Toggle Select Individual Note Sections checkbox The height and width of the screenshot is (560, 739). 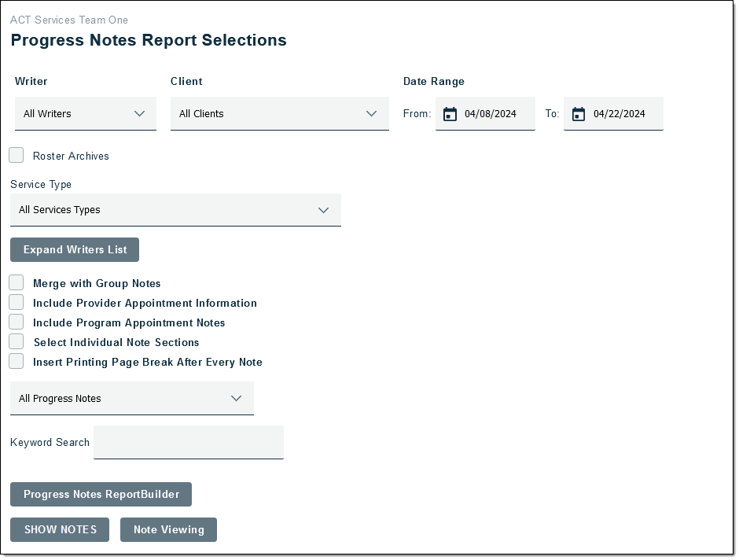point(17,341)
